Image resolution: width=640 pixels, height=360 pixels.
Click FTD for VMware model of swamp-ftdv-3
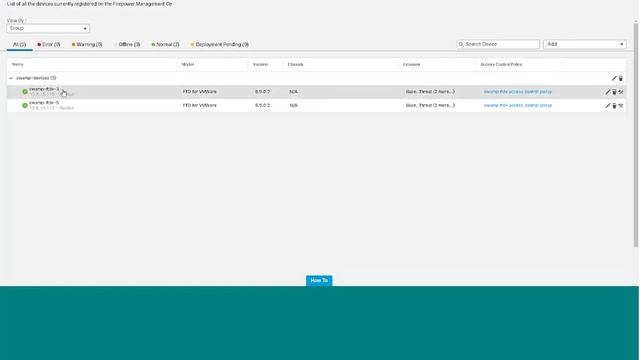coord(200,91)
